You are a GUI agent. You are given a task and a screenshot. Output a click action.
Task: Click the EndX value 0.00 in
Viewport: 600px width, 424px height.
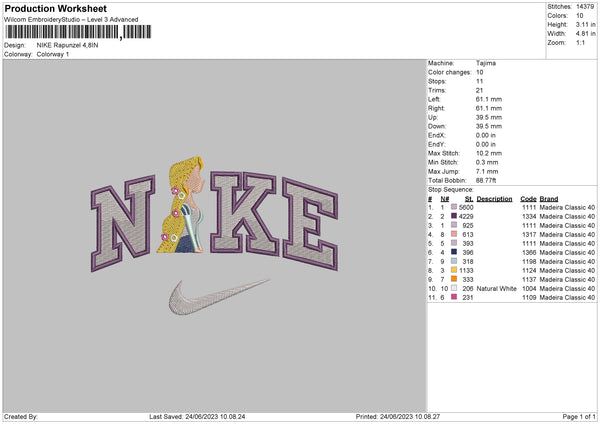(486, 135)
